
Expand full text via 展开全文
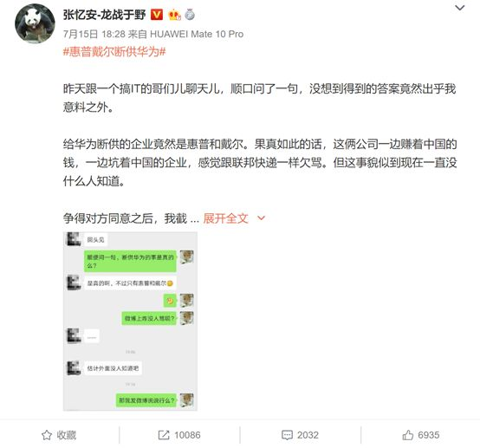[225, 218]
